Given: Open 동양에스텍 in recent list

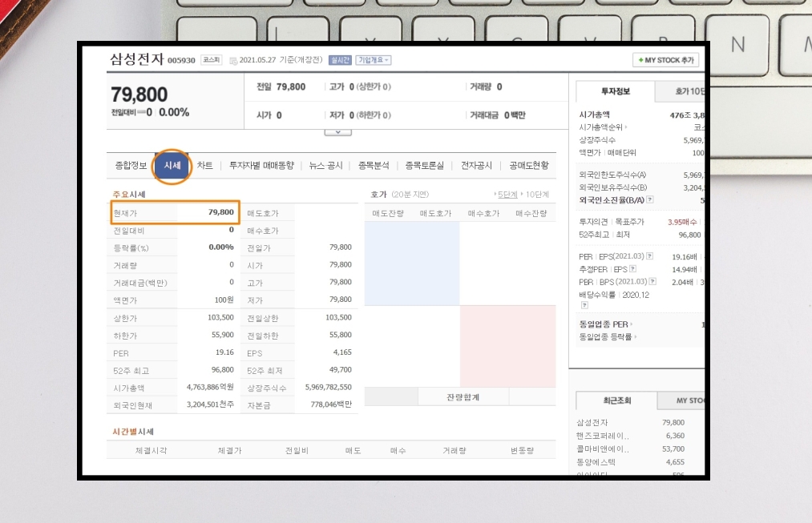Looking at the screenshot, I should [596, 462].
